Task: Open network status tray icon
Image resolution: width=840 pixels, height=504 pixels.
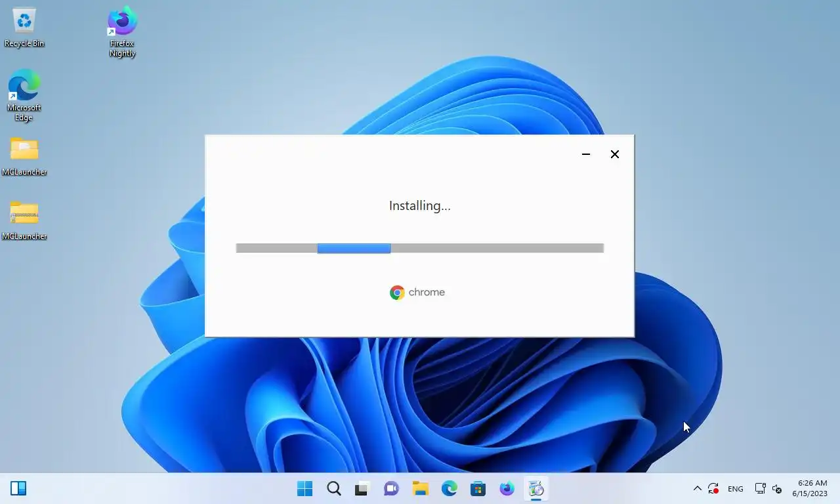Action: pos(760,488)
